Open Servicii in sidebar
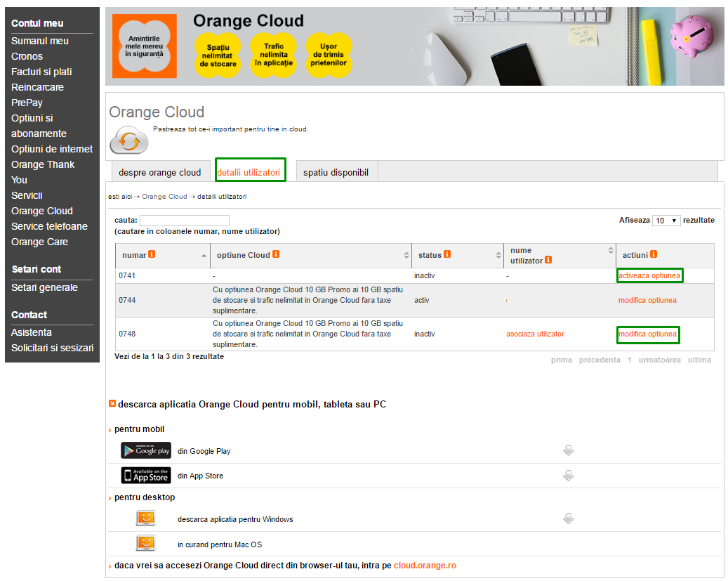Image resolution: width=728 pixels, height=581 pixels. pyautogui.click(x=27, y=195)
